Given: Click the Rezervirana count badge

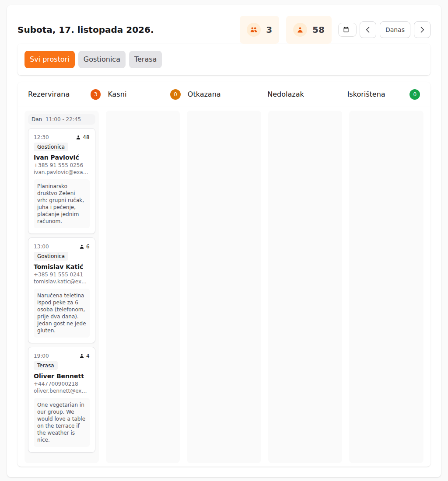Looking at the screenshot, I should (95, 94).
